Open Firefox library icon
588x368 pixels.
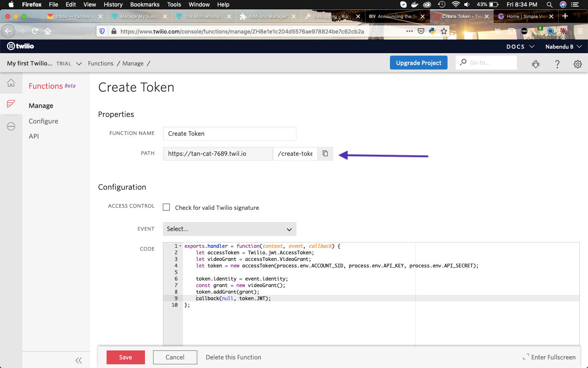[498, 31]
